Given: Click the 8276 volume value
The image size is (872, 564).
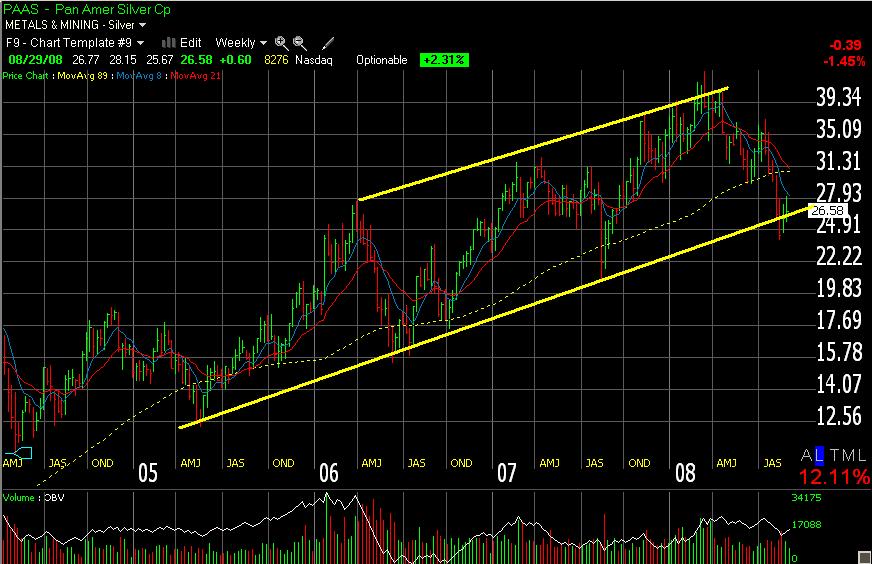Looking at the screenshot, I should 276,60.
